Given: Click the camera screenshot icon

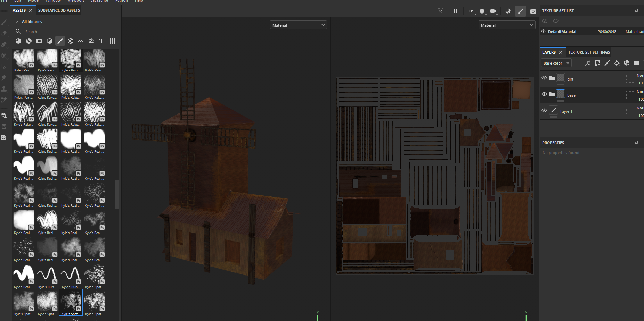Looking at the screenshot, I should [x=533, y=11].
